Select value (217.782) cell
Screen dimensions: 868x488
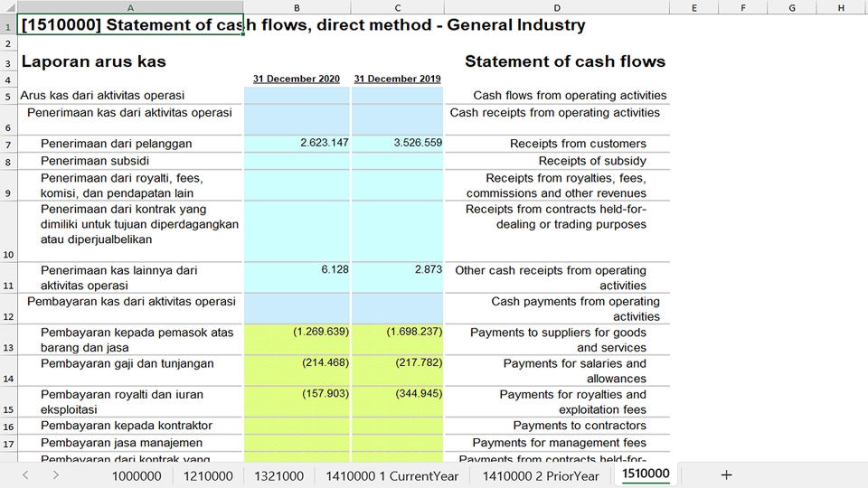[x=398, y=371]
